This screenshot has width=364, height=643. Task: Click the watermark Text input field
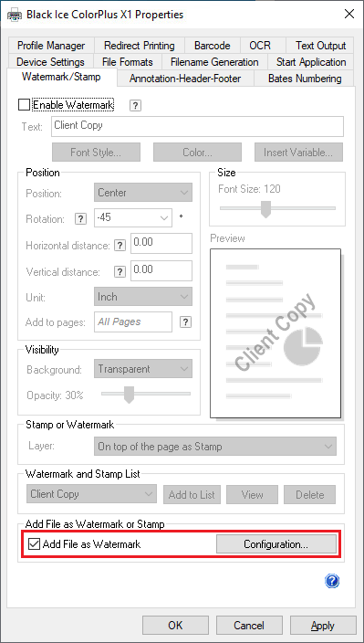[197, 127]
